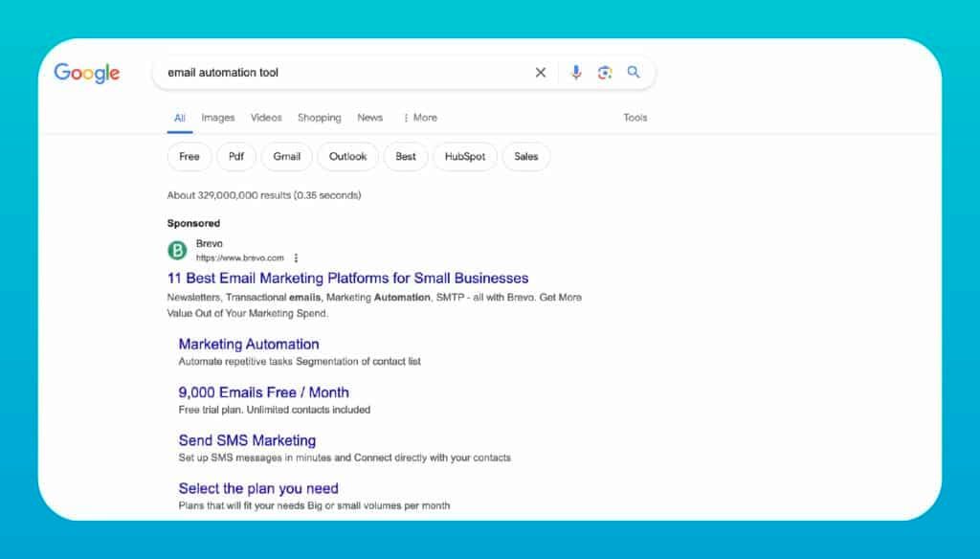Switch to the Shopping tab

pos(320,118)
